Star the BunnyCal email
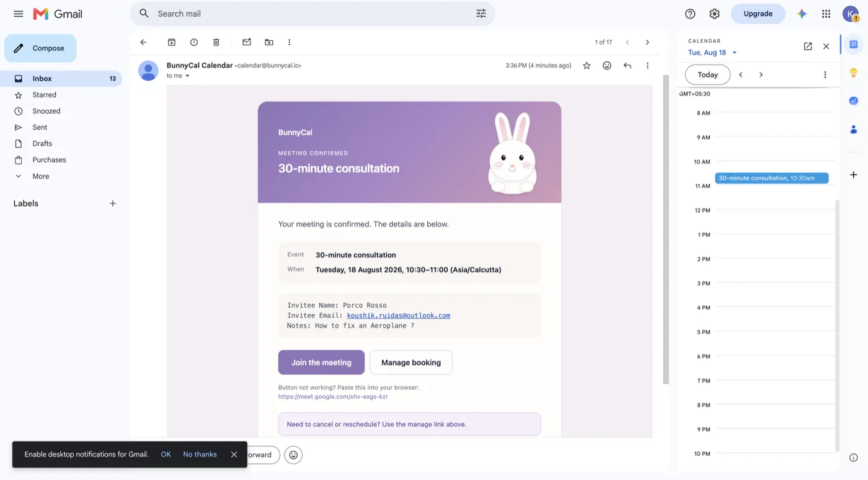 (587, 66)
